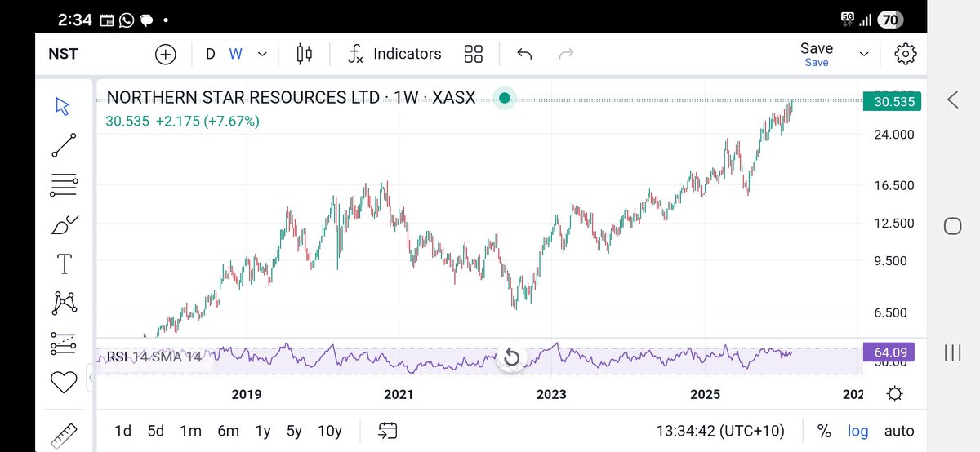Click the current price label 30.535
This screenshot has width=980, height=452.
coord(893,102)
